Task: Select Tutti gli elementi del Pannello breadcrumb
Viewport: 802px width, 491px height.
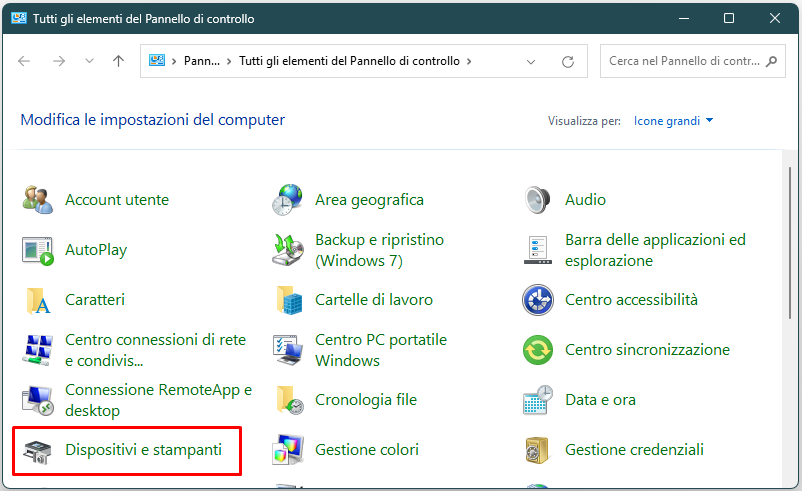Action: (x=349, y=61)
